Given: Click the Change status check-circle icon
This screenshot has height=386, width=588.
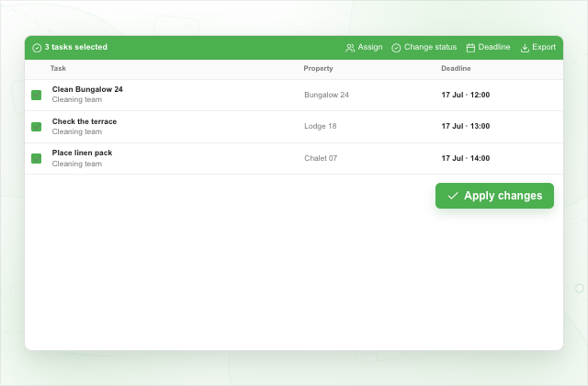Looking at the screenshot, I should coord(396,48).
